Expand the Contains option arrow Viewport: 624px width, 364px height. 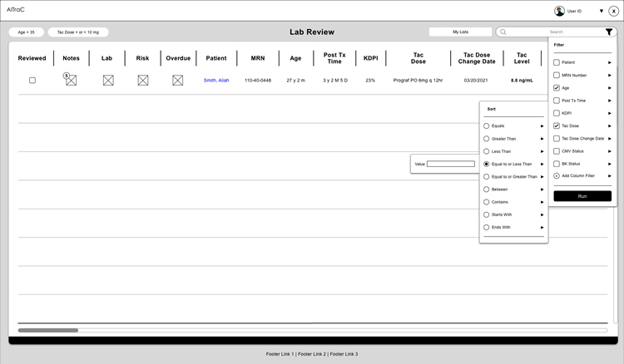[x=542, y=202]
